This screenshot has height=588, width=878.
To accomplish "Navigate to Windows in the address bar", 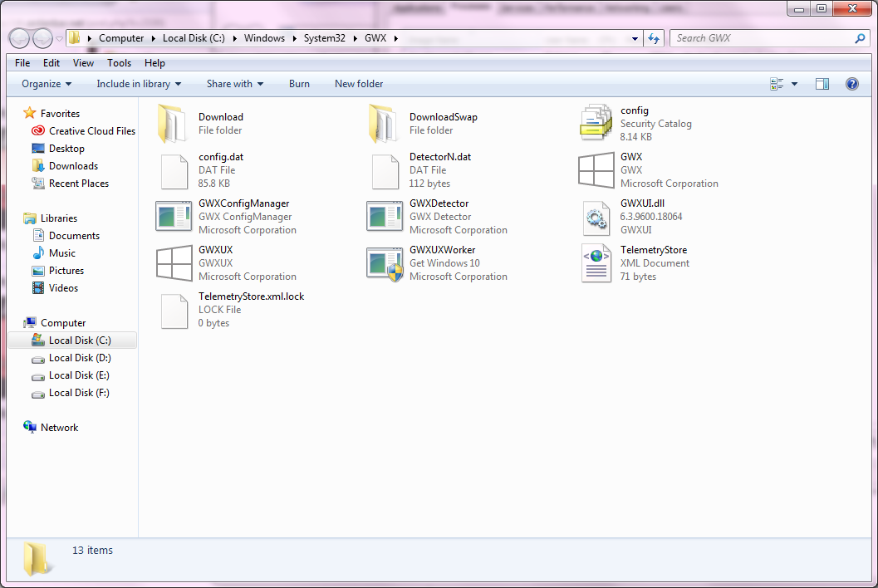I will tap(264, 38).
